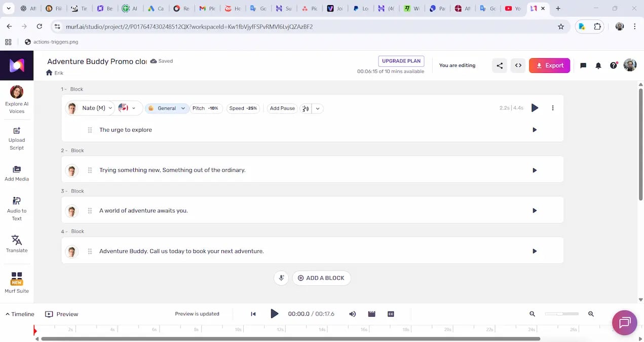Open block 1 three-dot options menu

click(553, 108)
